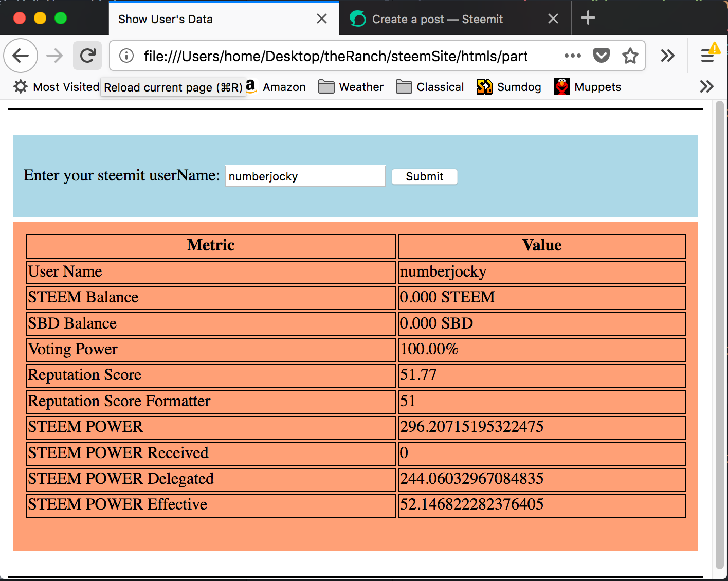Open the Amazon bookmark
728x581 pixels.
tap(276, 87)
